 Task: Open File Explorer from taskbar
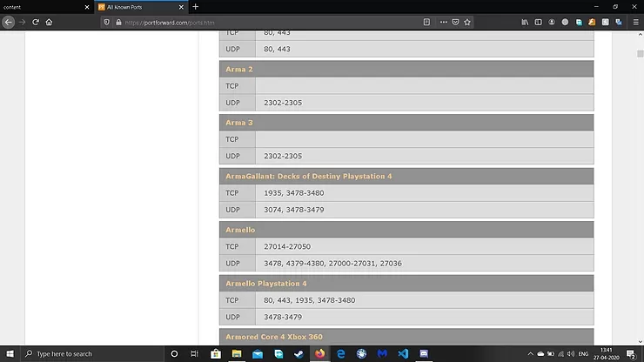pyautogui.click(x=237, y=353)
